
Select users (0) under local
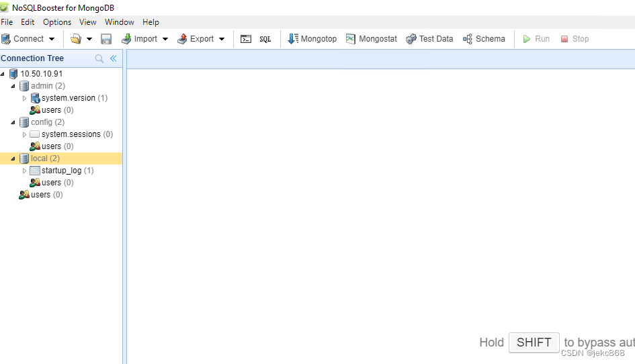point(61,183)
